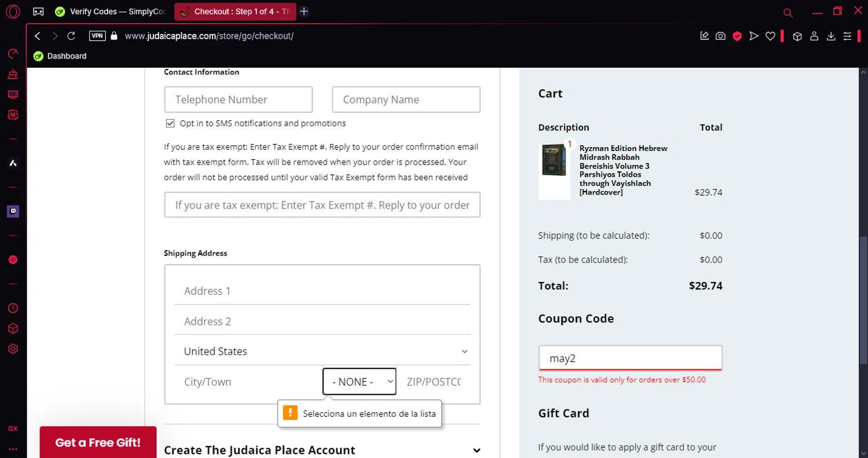Viewport: 868px width, 458px height.
Task: Open the downloads icon
Action: (x=831, y=36)
